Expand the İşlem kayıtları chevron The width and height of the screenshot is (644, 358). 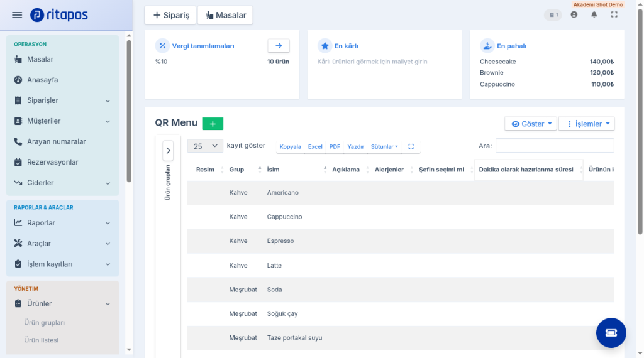click(x=108, y=264)
